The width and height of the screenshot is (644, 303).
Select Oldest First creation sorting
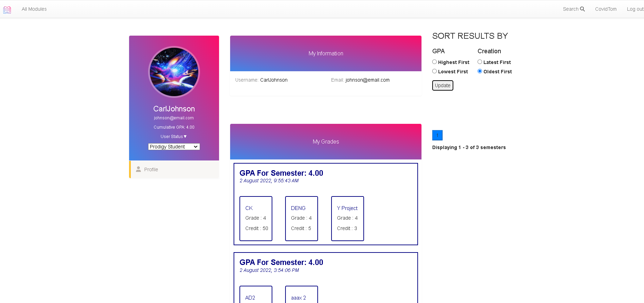coord(480,71)
